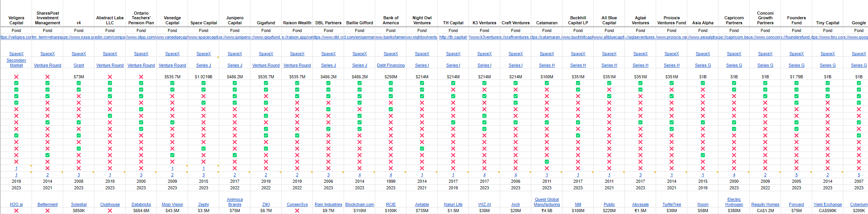Select the Ontario Teachers' Pension Plan header cell
868x214 pixels.
141,18
